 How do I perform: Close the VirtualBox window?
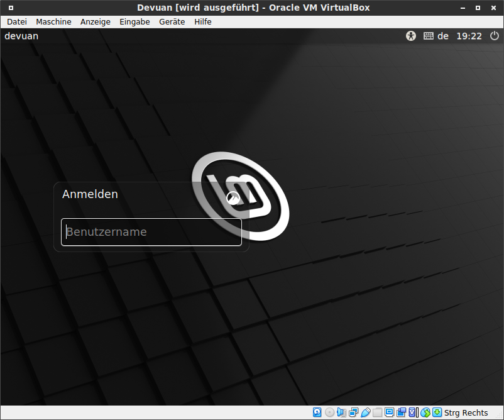click(493, 8)
